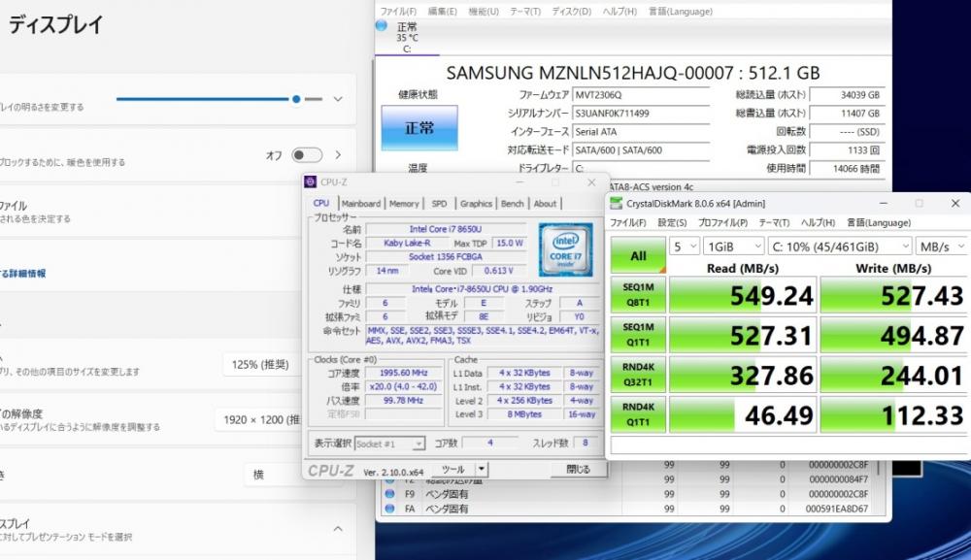
Task: Switch to the Graphics tab in CPU-Z
Action: pyautogui.click(x=476, y=204)
